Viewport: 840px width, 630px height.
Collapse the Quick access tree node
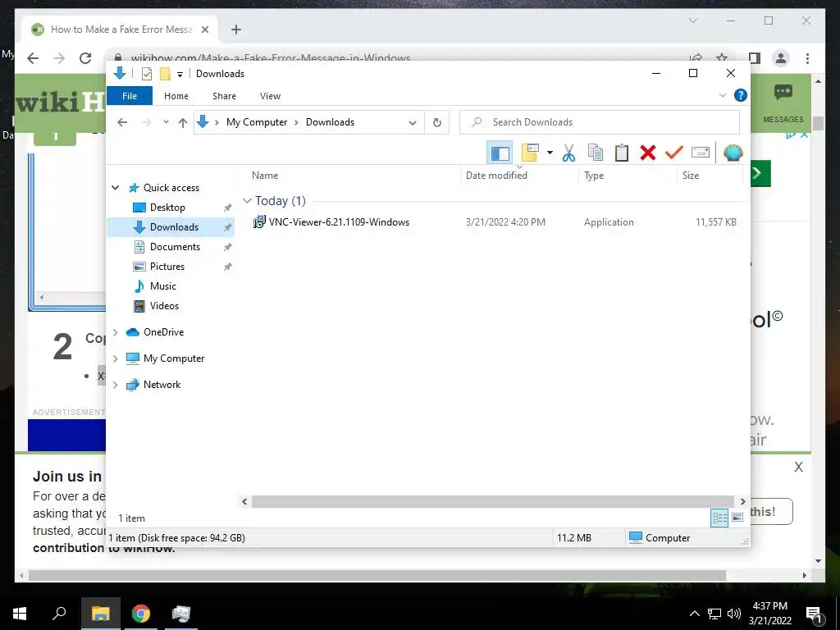115,188
